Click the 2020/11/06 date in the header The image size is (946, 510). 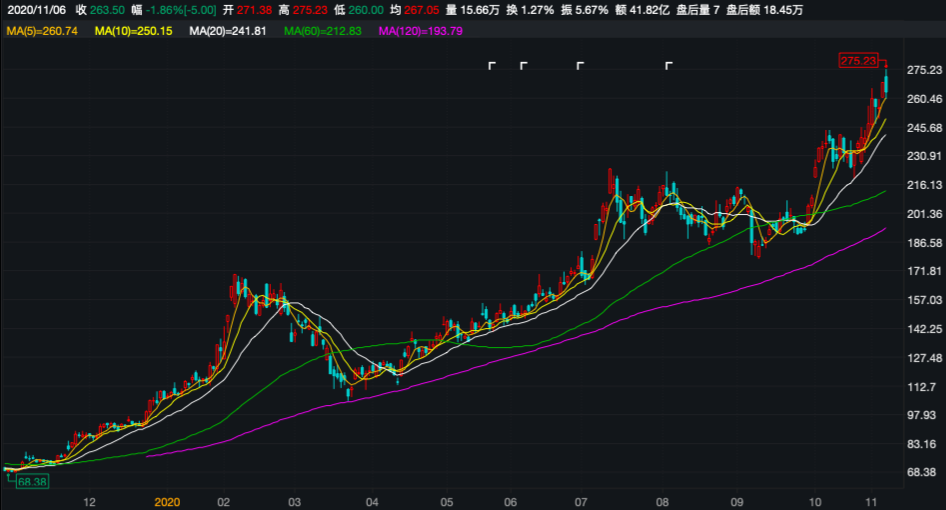pos(36,10)
